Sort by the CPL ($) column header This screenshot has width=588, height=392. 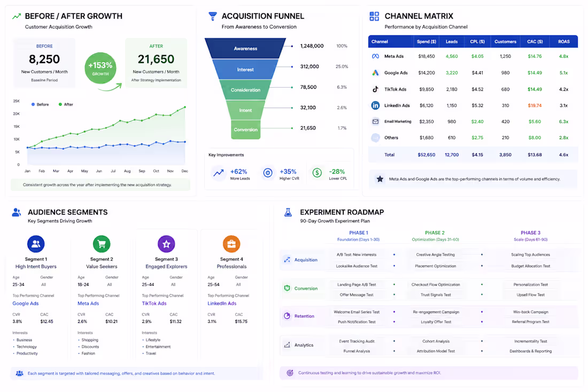[477, 42]
